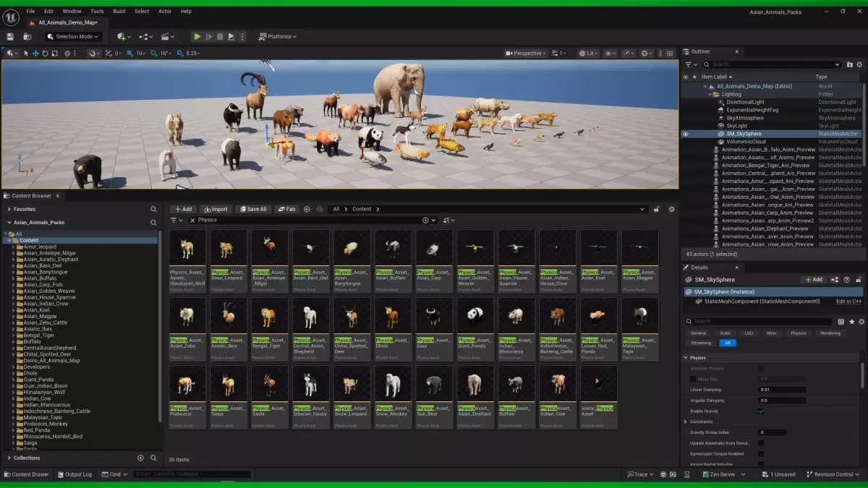868x488 pixels.
Task: Open the cinematics clapperboard dropdown
Action: tap(168, 37)
